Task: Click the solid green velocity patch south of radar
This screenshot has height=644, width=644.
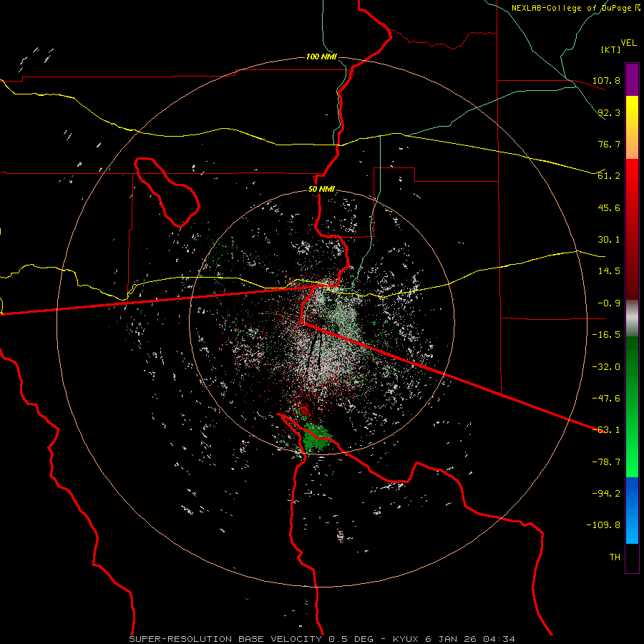Action: (x=316, y=439)
